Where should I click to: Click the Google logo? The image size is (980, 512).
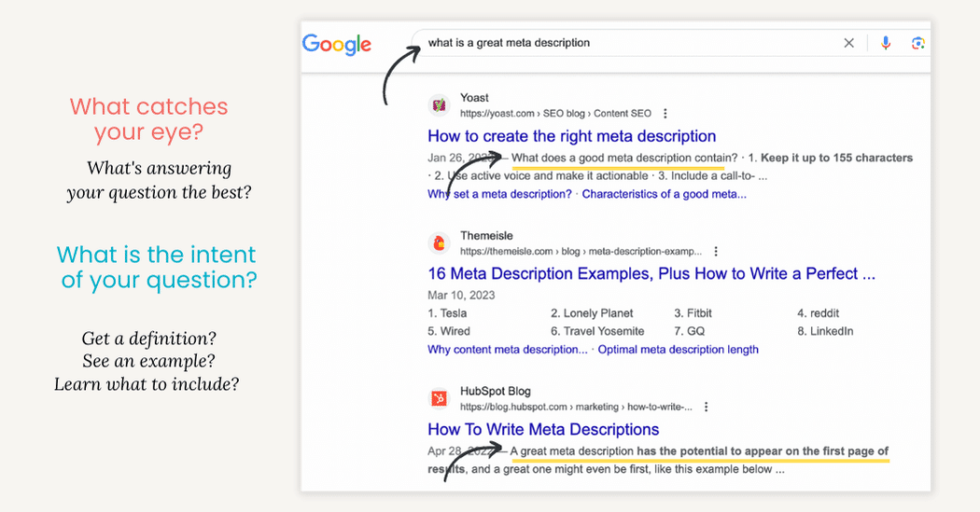click(x=336, y=45)
